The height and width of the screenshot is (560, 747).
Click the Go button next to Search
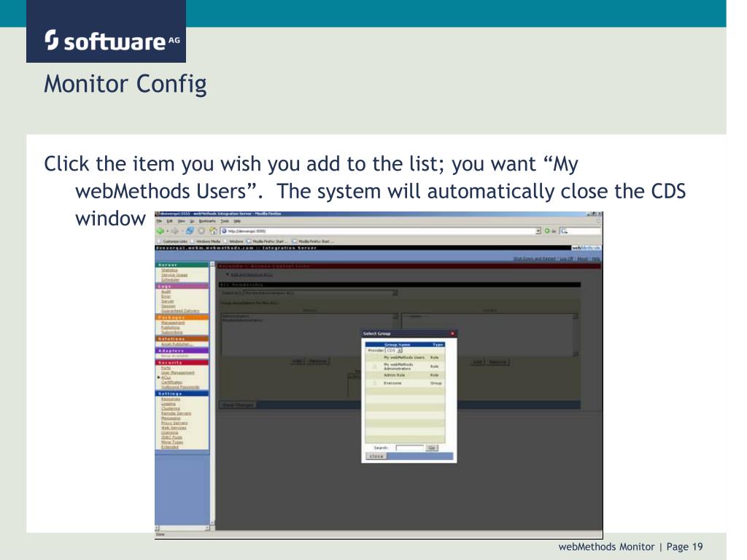point(432,448)
